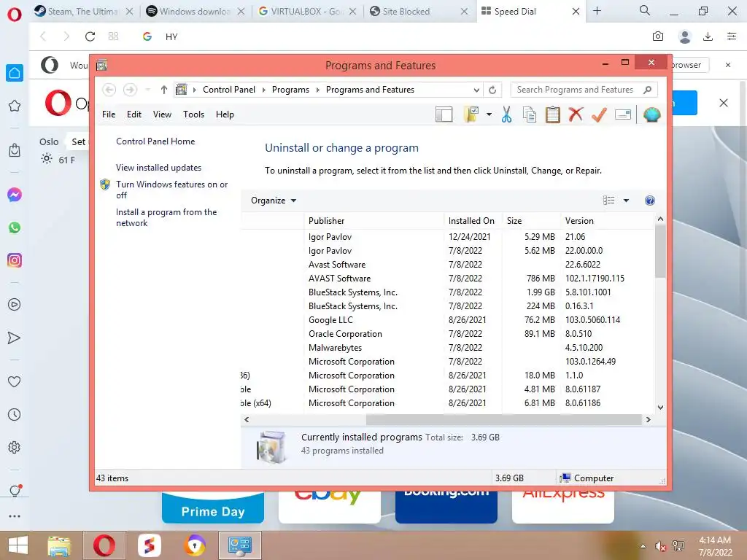Click the preview pane layout icon

coord(444,114)
